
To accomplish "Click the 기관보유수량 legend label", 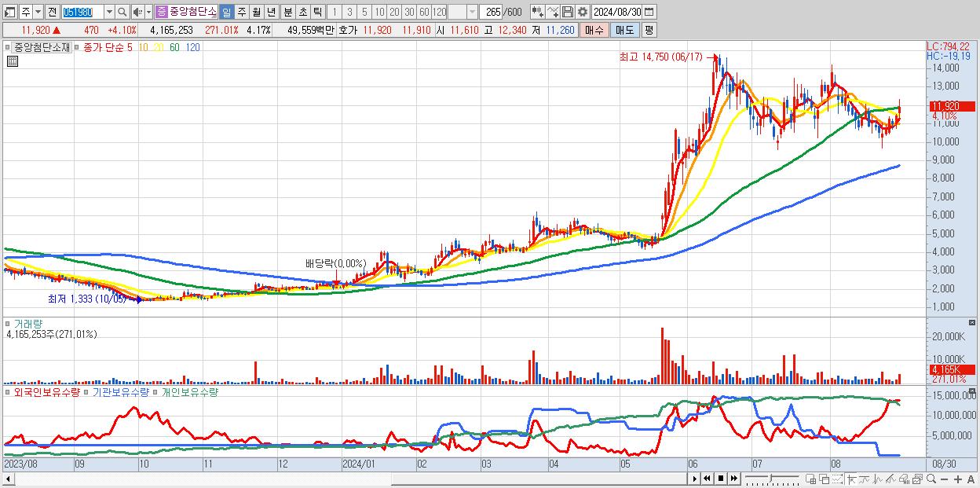I will 120,391.
